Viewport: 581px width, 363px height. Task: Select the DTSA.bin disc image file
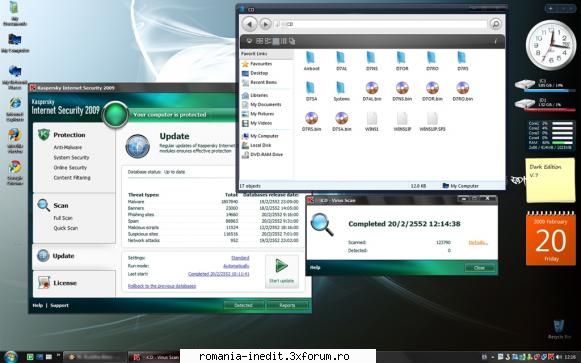point(341,122)
